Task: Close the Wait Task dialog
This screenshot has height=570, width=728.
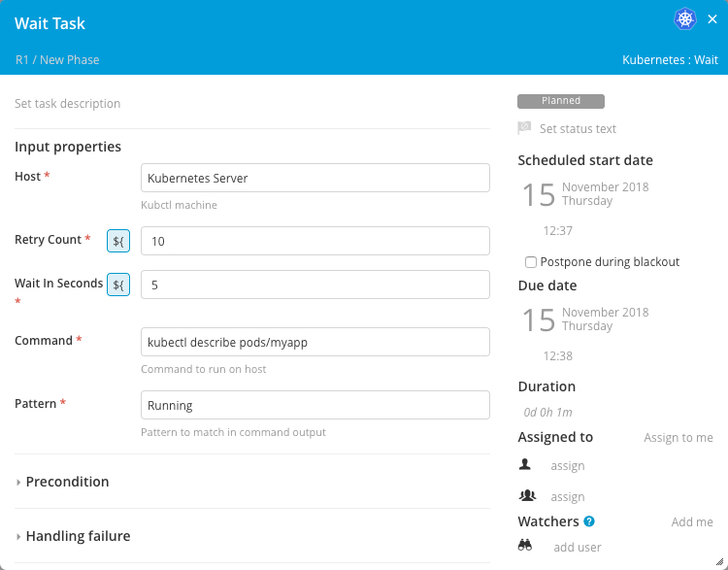Action: (713, 19)
